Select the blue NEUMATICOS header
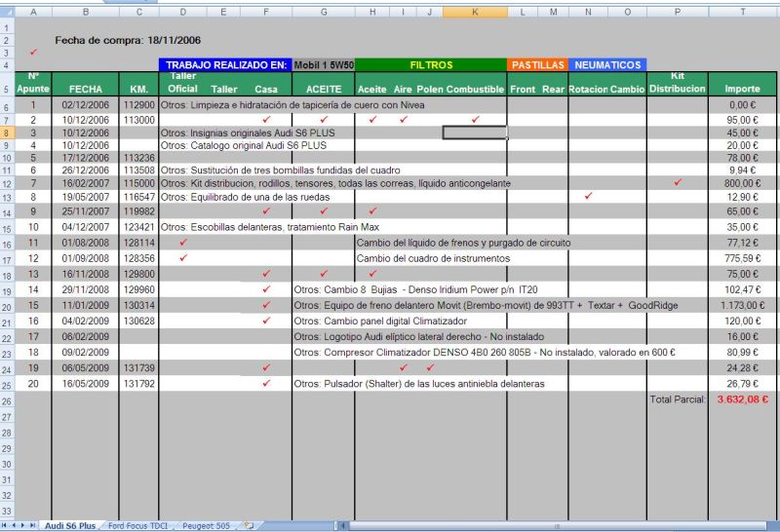Viewport: 780px width, 532px height. tap(607, 64)
